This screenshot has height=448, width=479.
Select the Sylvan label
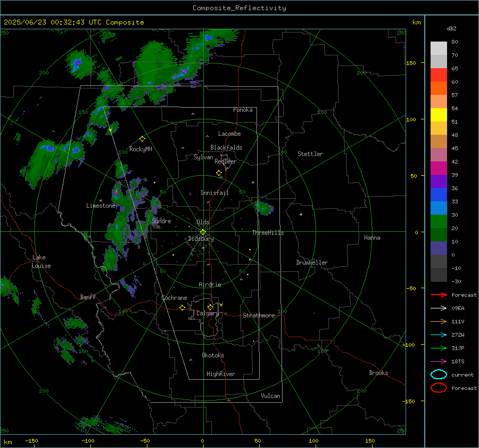[x=203, y=157]
